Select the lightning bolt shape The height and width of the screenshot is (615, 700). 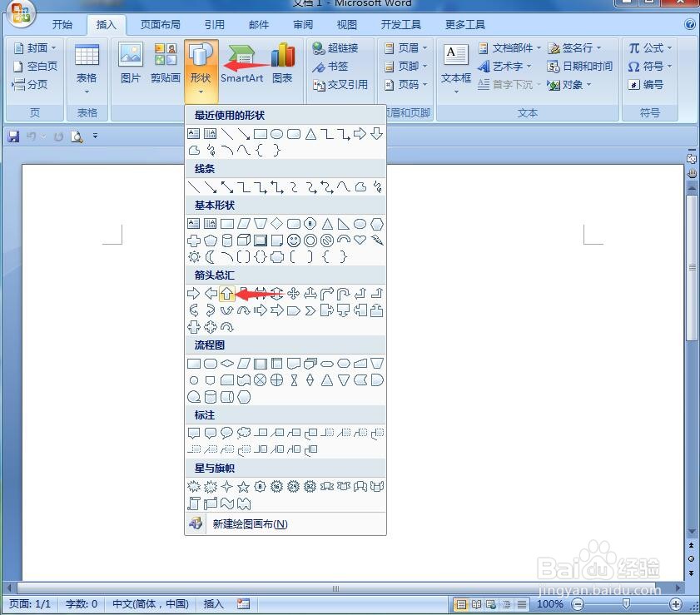(377, 241)
